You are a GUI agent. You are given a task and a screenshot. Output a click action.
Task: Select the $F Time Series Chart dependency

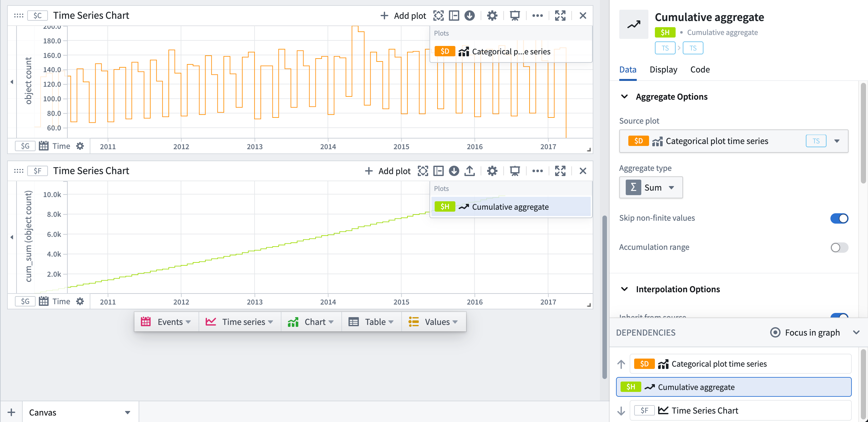740,410
